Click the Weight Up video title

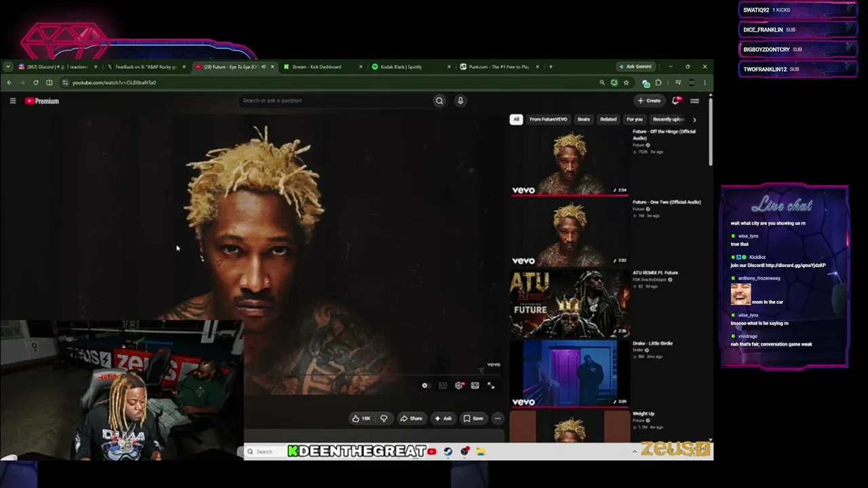pos(644,414)
